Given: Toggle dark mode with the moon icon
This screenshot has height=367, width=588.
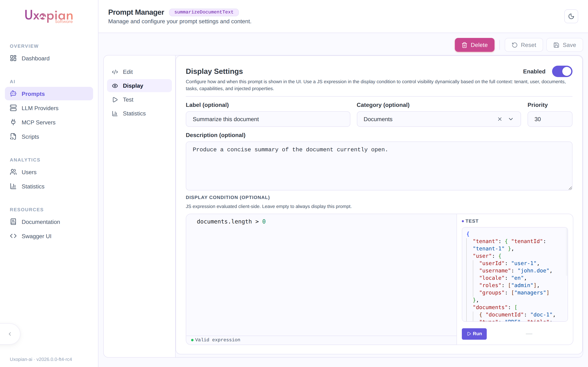Looking at the screenshot, I should 571,16.
